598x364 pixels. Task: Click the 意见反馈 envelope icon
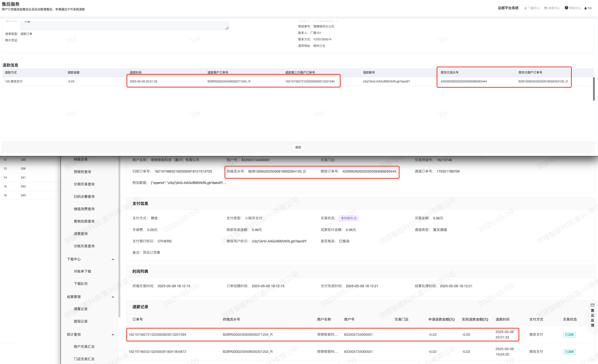(593, 305)
